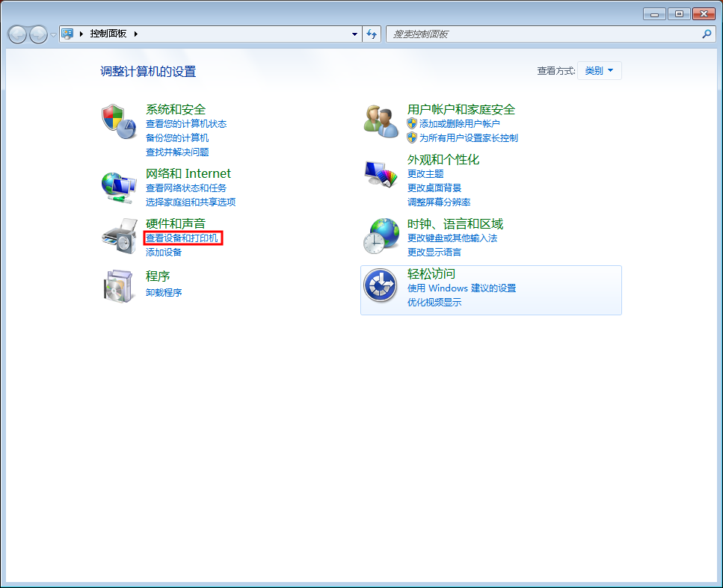Open the 程序 heading link
This screenshot has width=723, height=588.
point(158,276)
